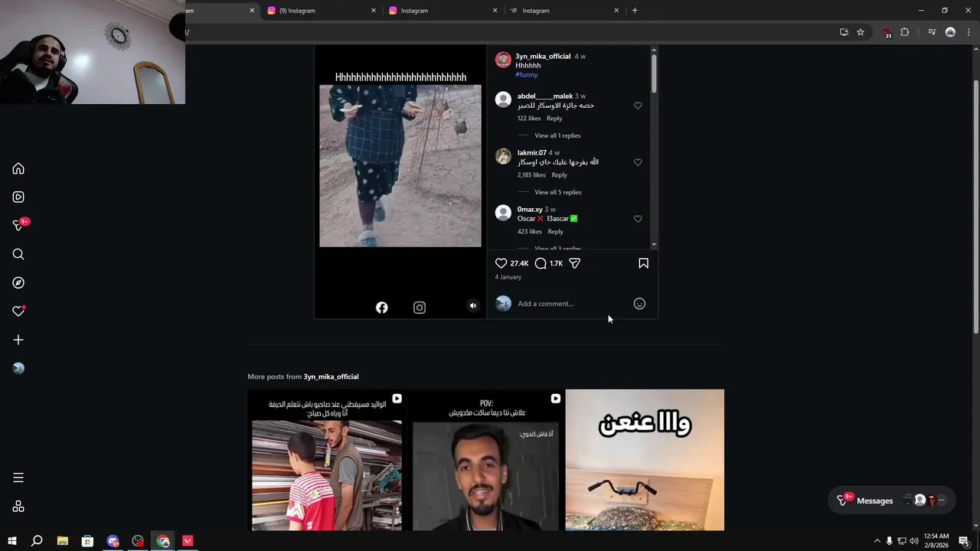Open 0mar.xy's username link
The height and width of the screenshot is (551, 980).
point(530,210)
